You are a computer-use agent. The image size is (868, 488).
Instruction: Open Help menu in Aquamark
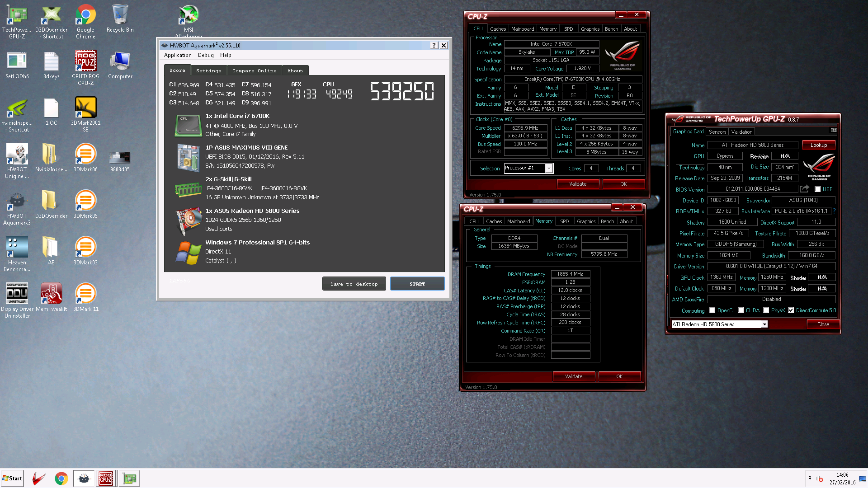pos(226,55)
